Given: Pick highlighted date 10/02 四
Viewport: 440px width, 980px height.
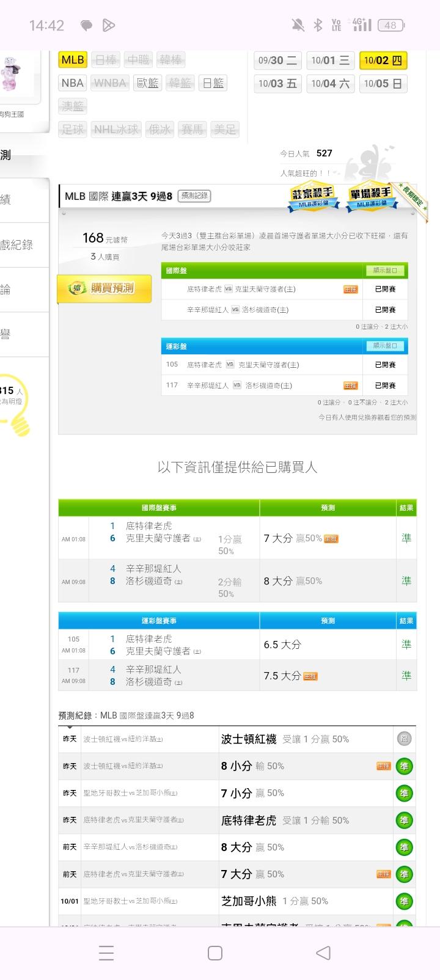Looking at the screenshot, I should coord(383,60).
